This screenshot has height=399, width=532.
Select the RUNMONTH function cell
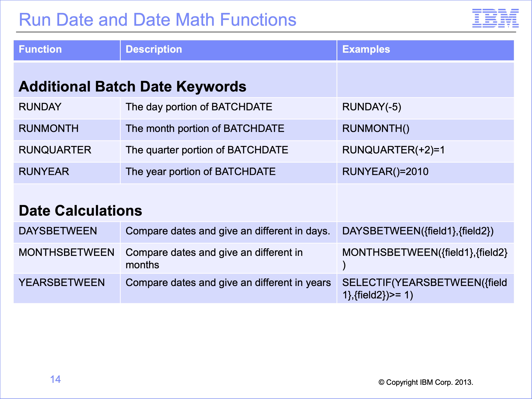pyautogui.click(x=67, y=130)
